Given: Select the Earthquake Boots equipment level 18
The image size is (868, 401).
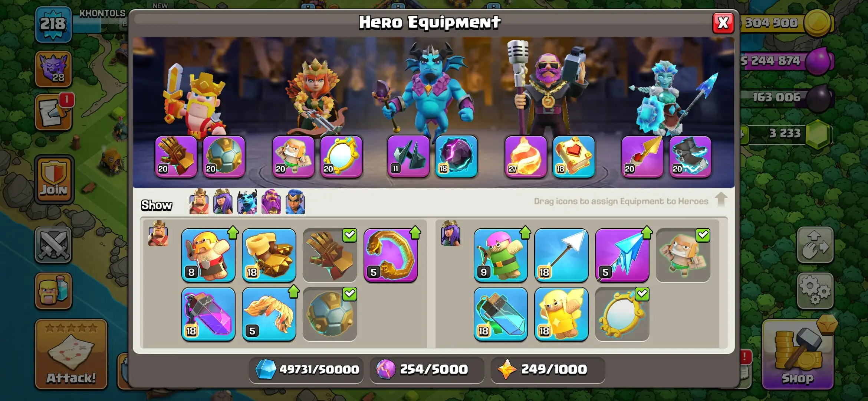Looking at the screenshot, I should point(269,255).
